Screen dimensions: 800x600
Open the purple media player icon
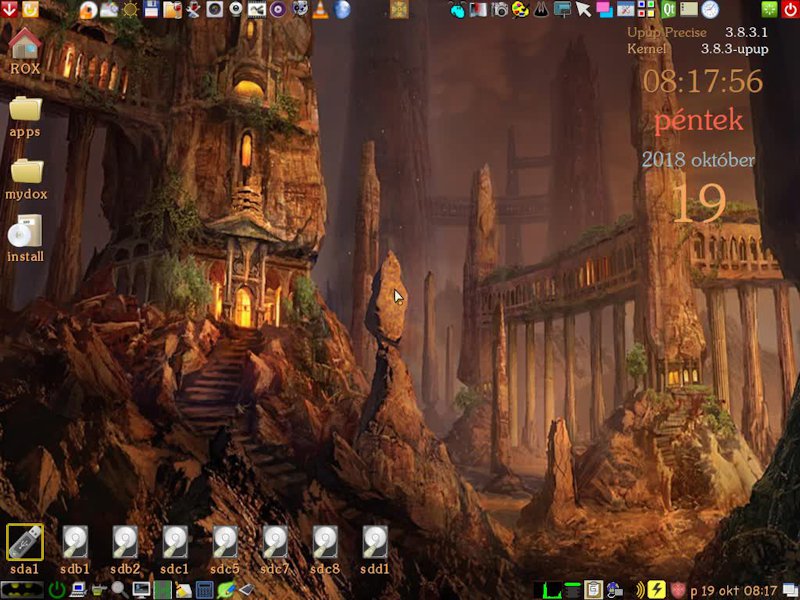coord(278,10)
